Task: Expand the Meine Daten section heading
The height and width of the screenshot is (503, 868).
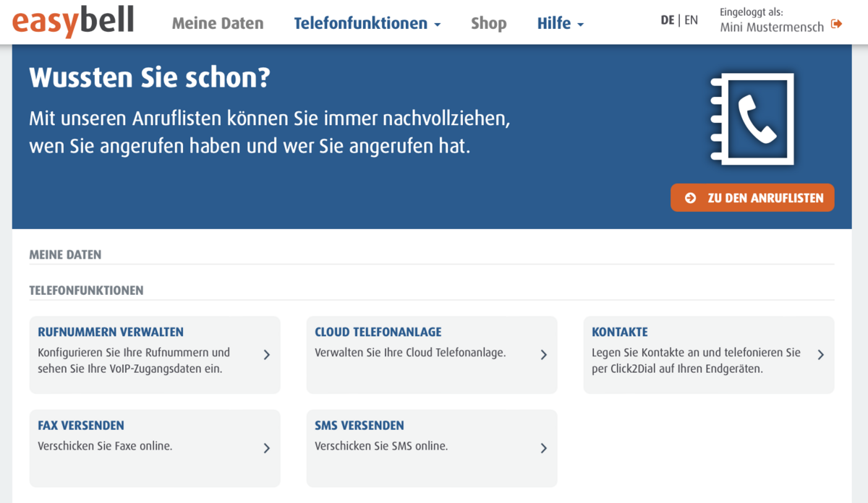Action: point(65,254)
